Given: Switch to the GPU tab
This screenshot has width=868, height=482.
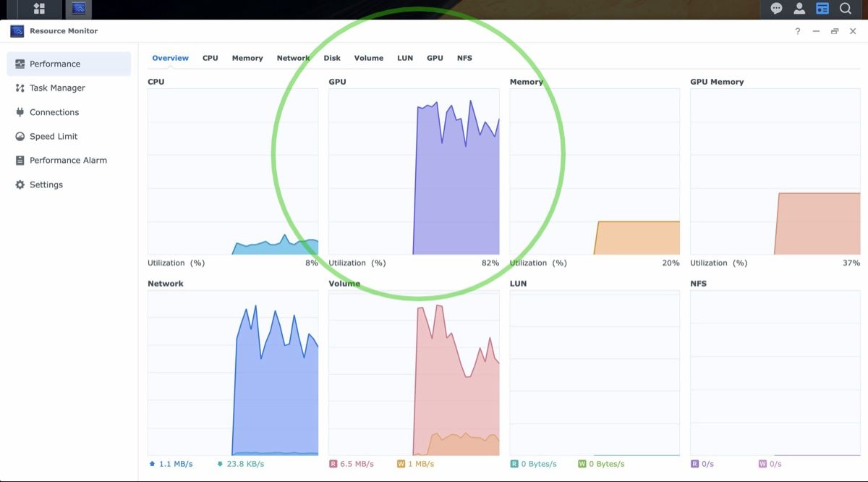Looking at the screenshot, I should tap(435, 58).
